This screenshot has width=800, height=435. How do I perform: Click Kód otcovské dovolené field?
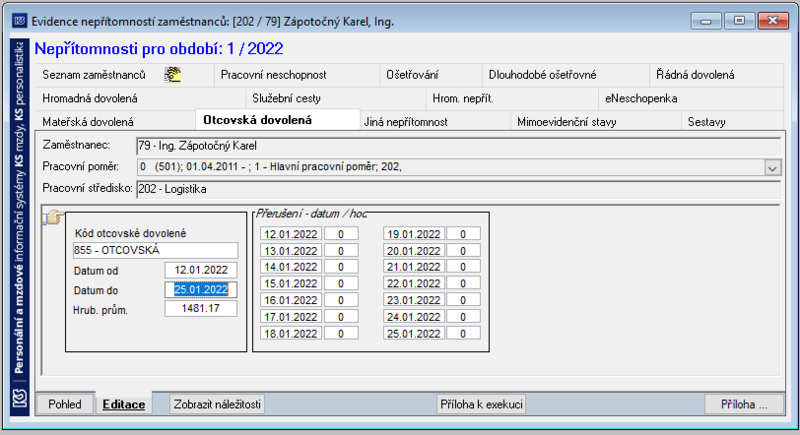click(x=155, y=250)
